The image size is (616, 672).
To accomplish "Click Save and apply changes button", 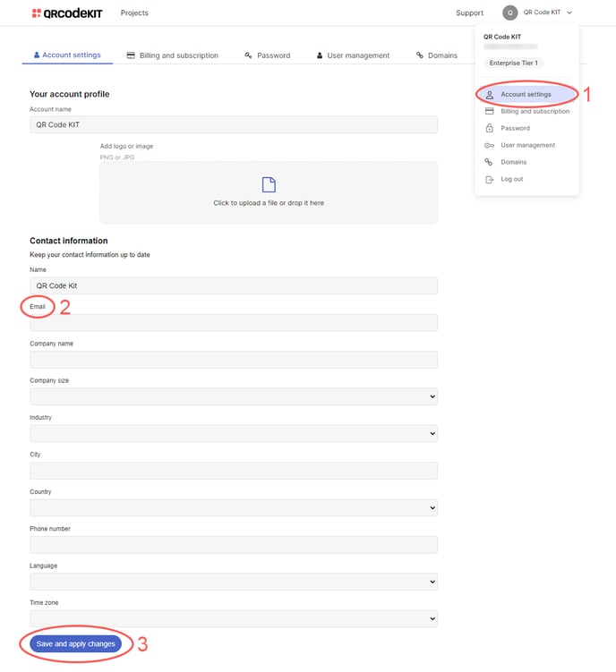I will [x=75, y=643].
